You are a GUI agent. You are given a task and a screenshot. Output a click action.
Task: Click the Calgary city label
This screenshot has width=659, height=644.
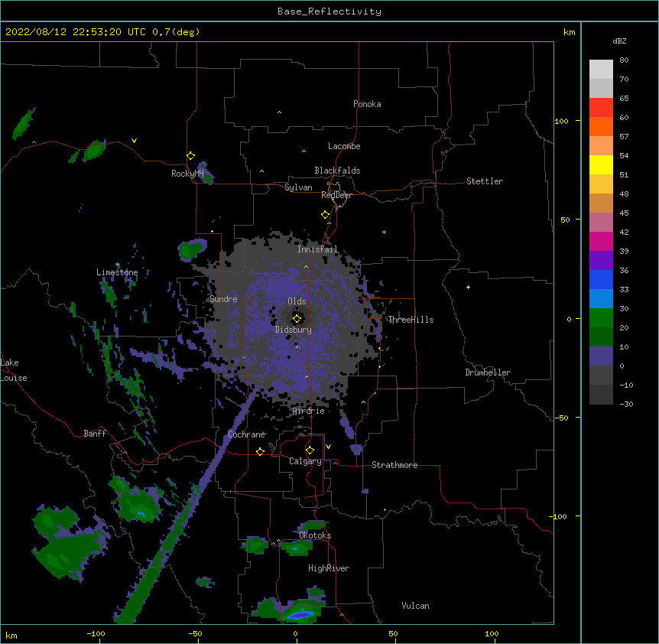305,461
